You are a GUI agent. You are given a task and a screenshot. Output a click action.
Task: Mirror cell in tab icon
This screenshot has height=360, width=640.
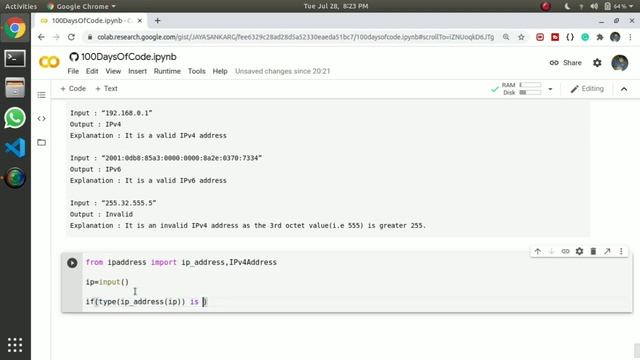coord(607,251)
